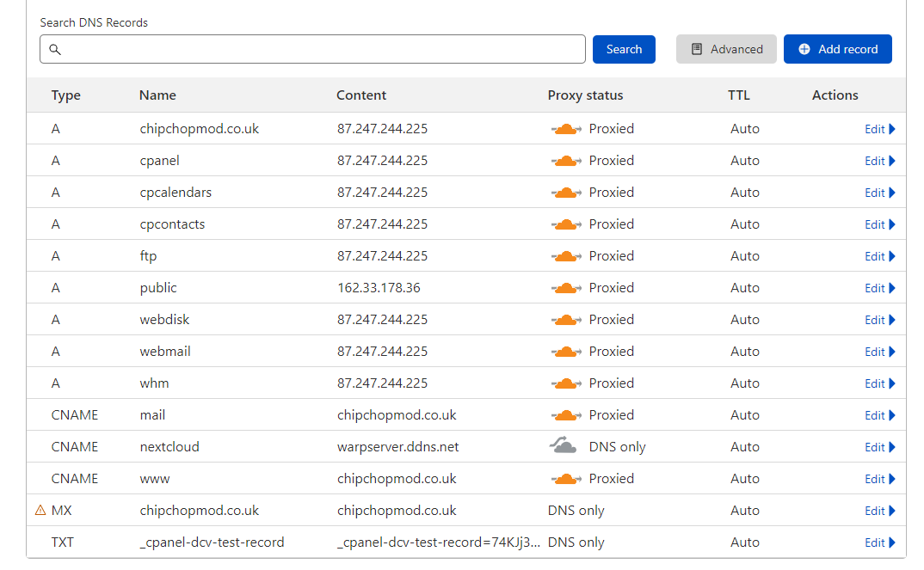Sort by the Type column header
The image size is (924, 570).
[x=66, y=95]
